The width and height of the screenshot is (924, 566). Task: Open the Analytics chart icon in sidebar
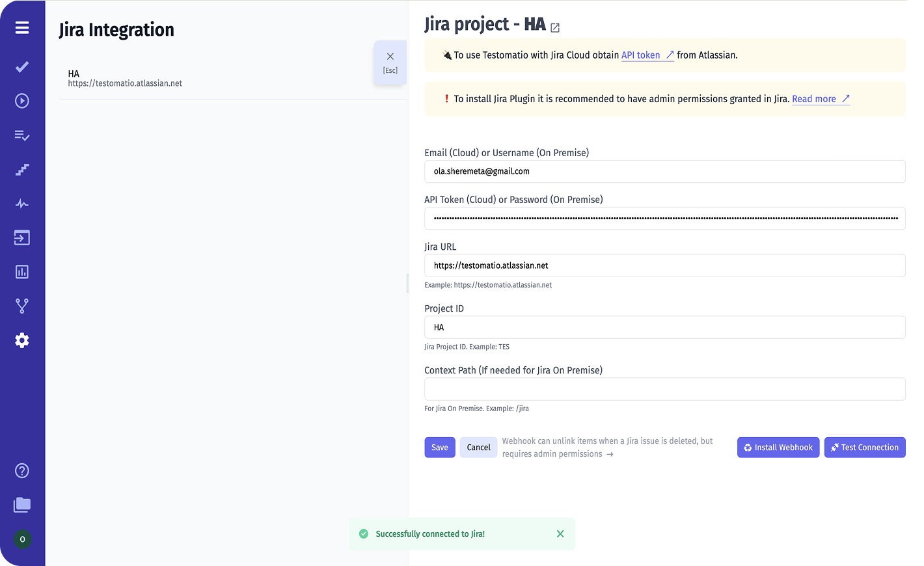[x=22, y=272]
